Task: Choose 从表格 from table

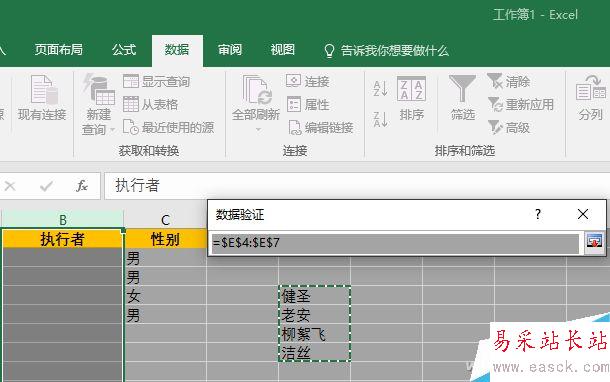Action: point(151,104)
